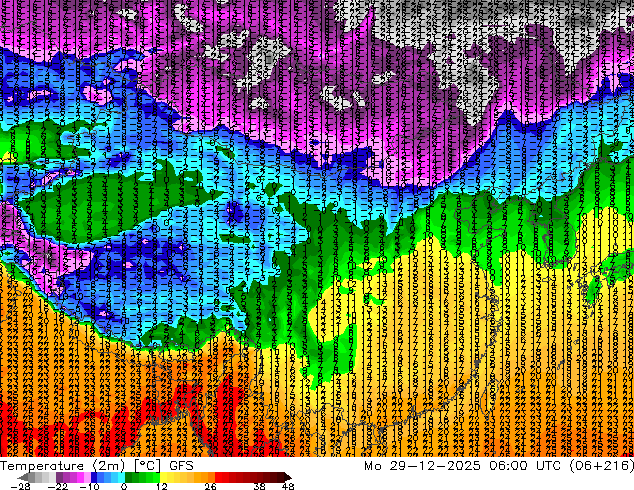Click the 38 legend label
The image size is (634, 490).
[x=259, y=486]
